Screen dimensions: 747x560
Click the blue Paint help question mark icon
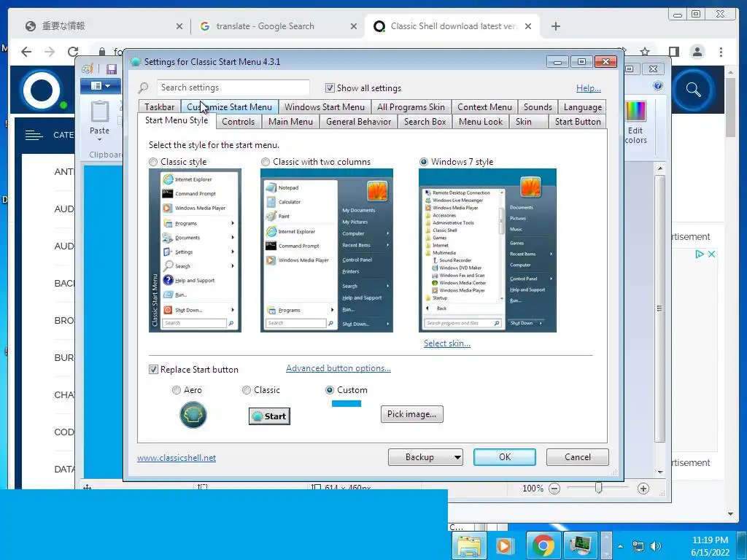pyautogui.click(x=658, y=86)
